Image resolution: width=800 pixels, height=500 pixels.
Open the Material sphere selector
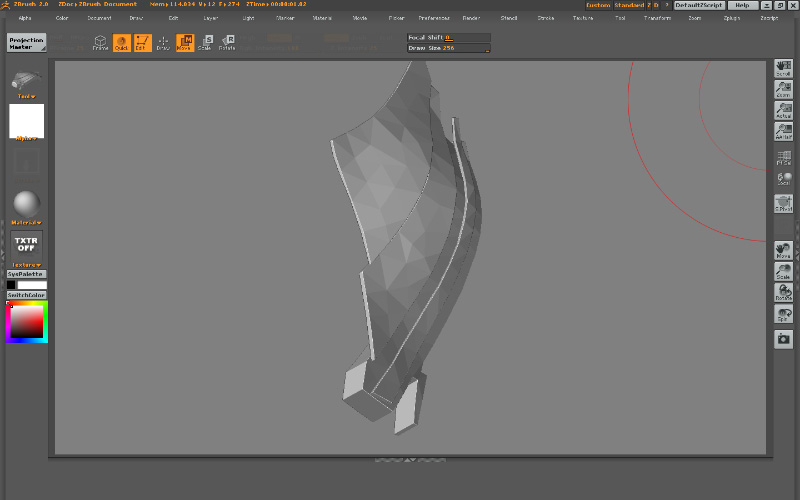coord(27,203)
